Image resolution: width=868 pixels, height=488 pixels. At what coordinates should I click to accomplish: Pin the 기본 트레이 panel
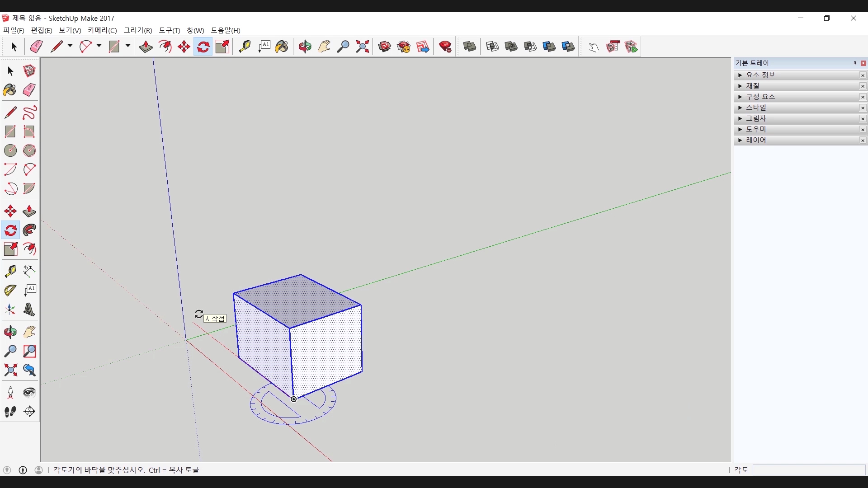coord(855,63)
